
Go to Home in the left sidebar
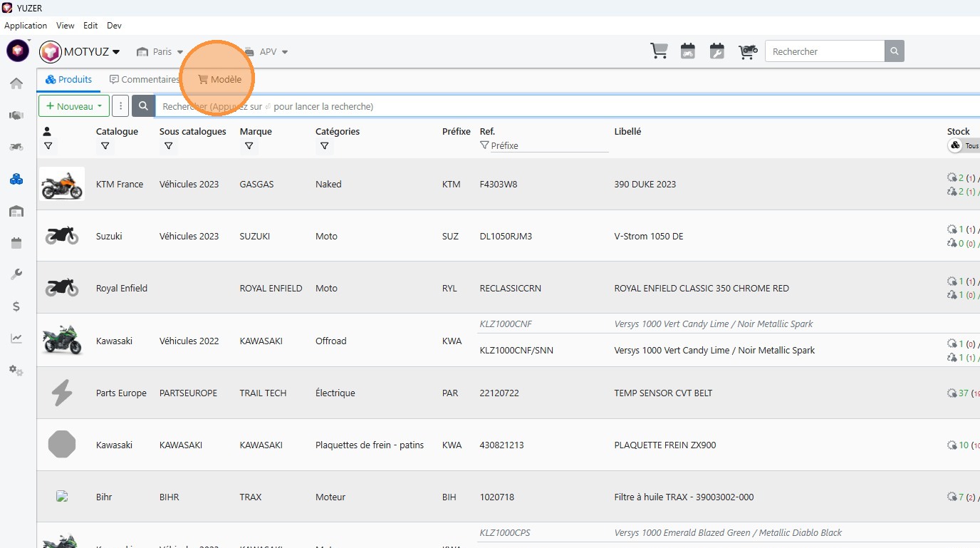(x=16, y=83)
